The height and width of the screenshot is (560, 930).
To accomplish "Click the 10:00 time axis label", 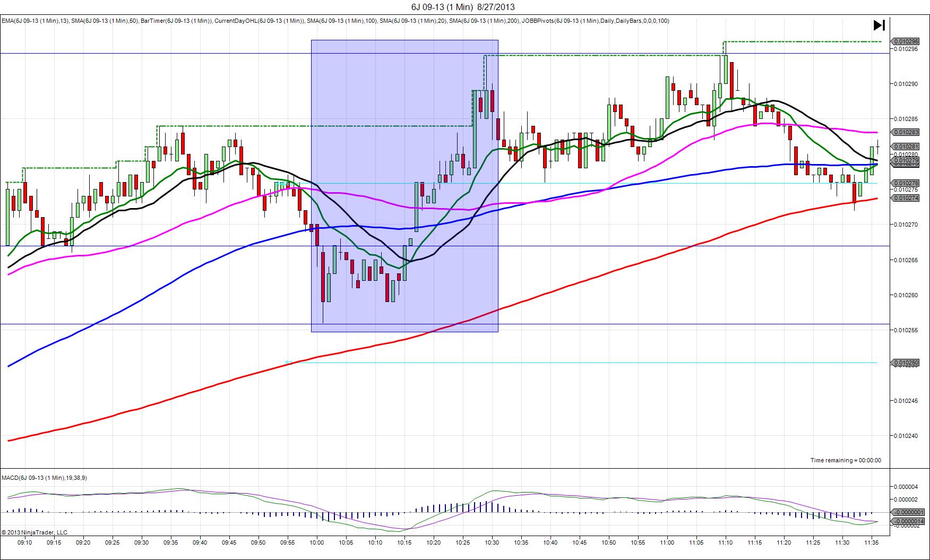I will tap(317, 543).
